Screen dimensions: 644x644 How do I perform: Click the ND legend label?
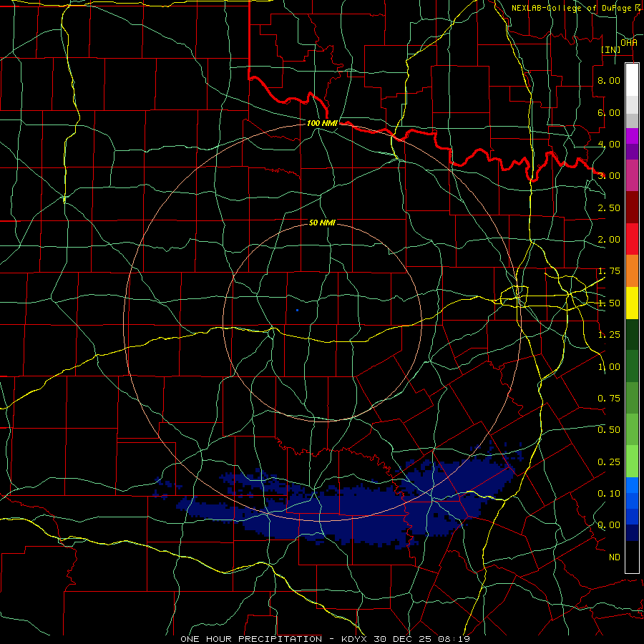pyautogui.click(x=615, y=557)
